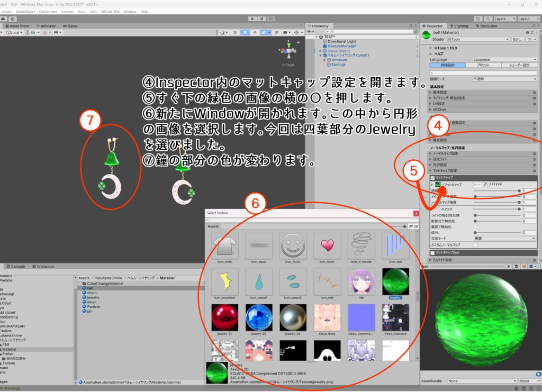Click the ノーマルマップ強度 slider

496,203
